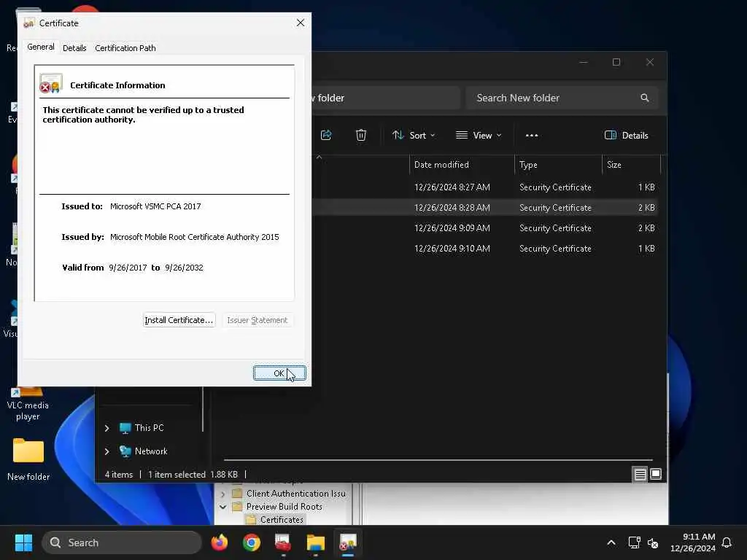
Task: Switch Explorer to details list view icon
Action: tap(640, 474)
